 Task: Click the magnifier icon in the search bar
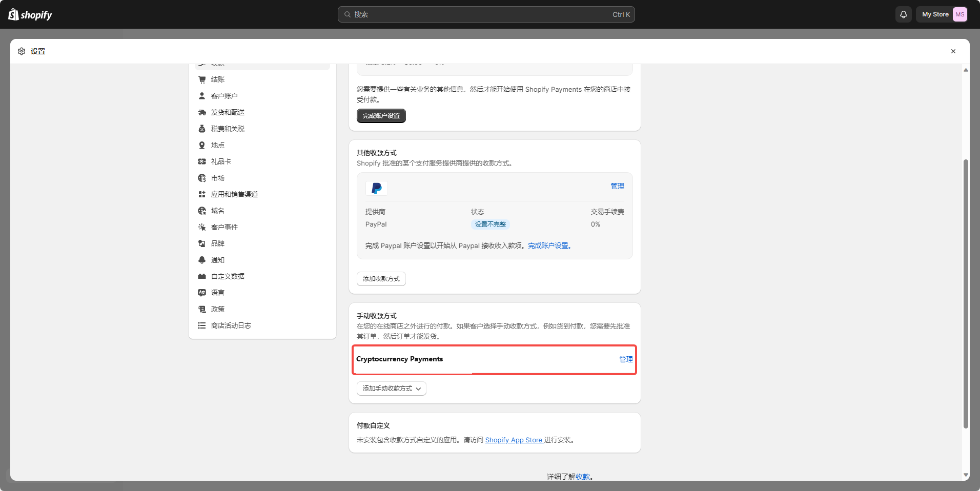(348, 14)
